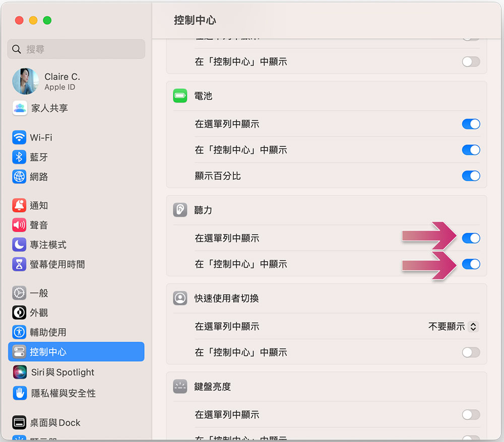Open 螢幕使用時間 hourglass icon

point(19,264)
